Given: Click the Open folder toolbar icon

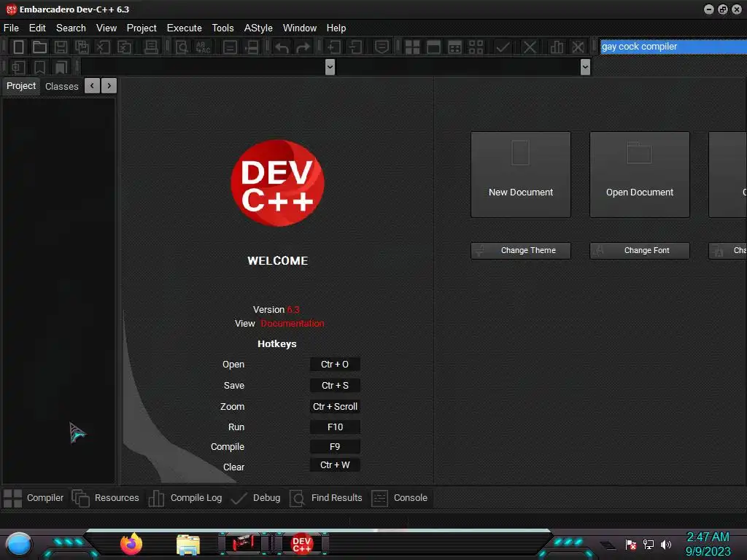Looking at the screenshot, I should coord(39,47).
